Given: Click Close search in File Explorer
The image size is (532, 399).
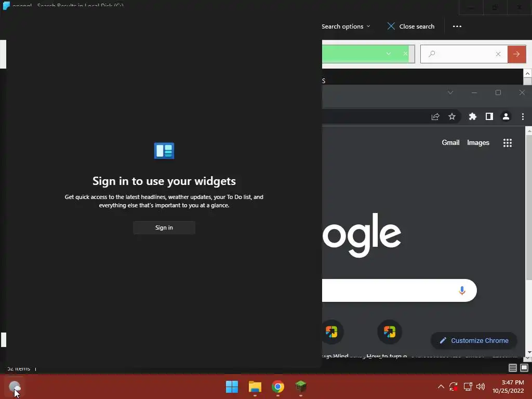Looking at the screenshot, I should 411,26.
